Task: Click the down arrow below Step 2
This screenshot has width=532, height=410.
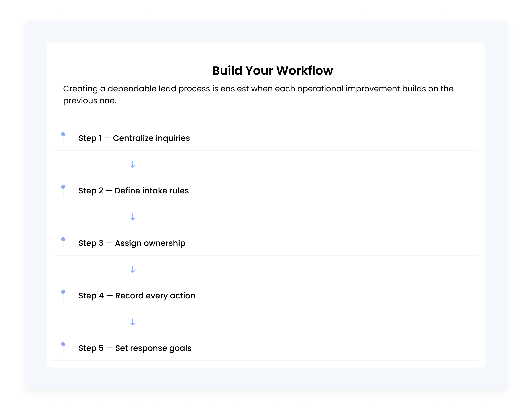Action: point(133,217)
